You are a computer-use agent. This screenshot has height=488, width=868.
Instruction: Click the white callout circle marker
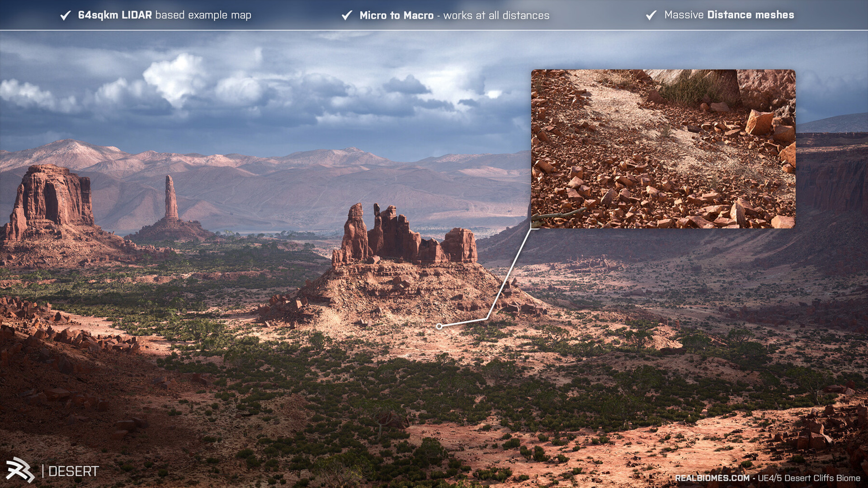click(439, 326)
